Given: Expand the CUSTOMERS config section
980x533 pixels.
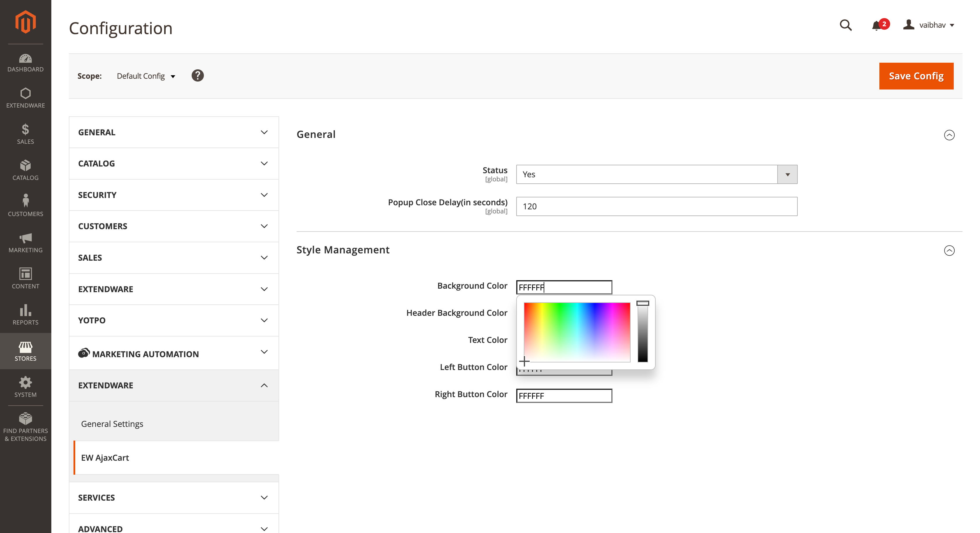Looking at the screenshot, I should coord(174,226).
